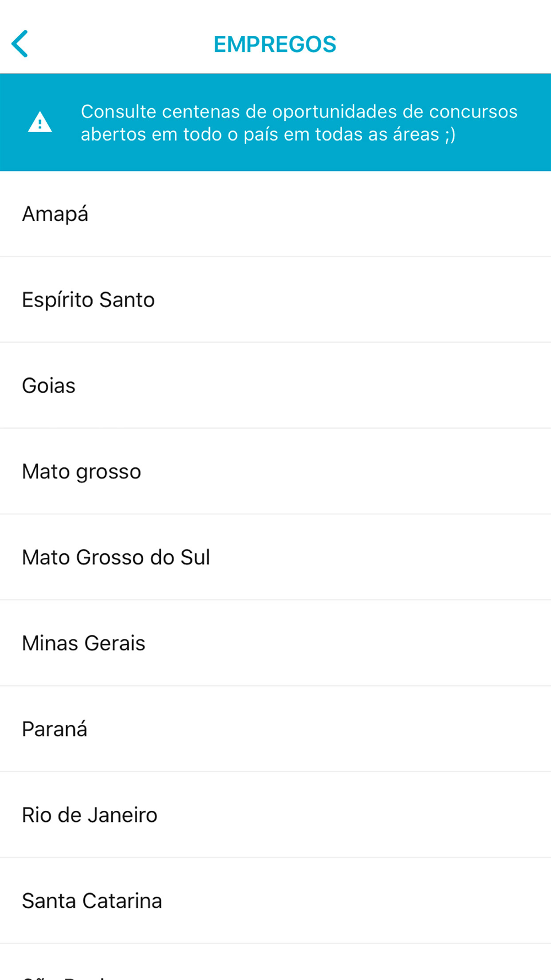Tap the Rio de Janeiro label
This screenshot has width=551, height=980.
click(x=90, y=815)
